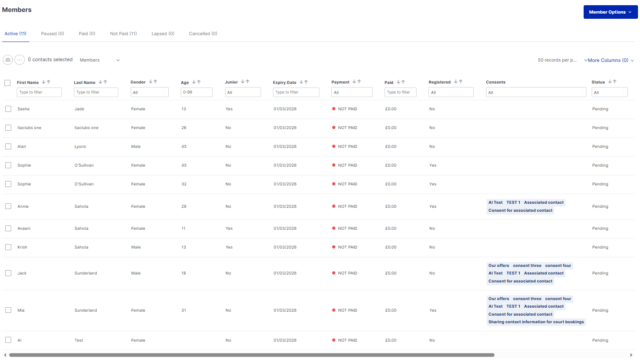Image resolution: width=640 pixels, height=364 pixels.
Task: Sort First Name column descending arrow
Action: click(44, 82)
